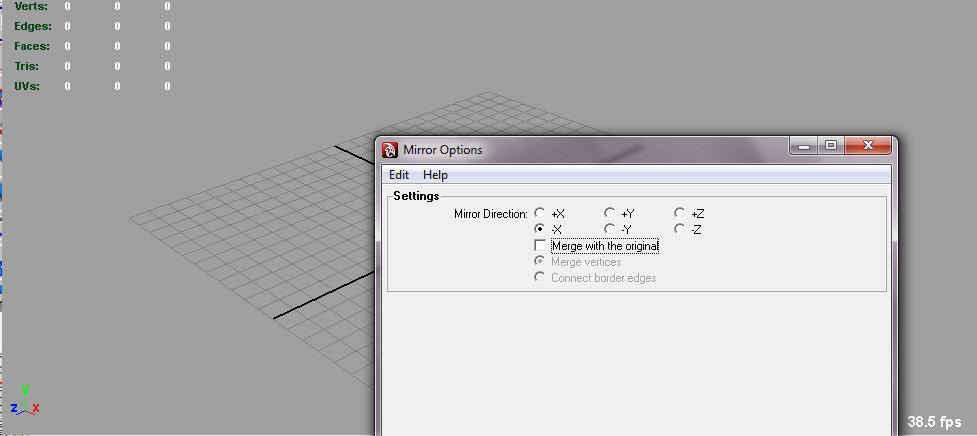The width and height of the screenshot is (977, 436).
Task: Select the +X mirror direction radio button
Action: pyautogui.click(x=540, y=214)
